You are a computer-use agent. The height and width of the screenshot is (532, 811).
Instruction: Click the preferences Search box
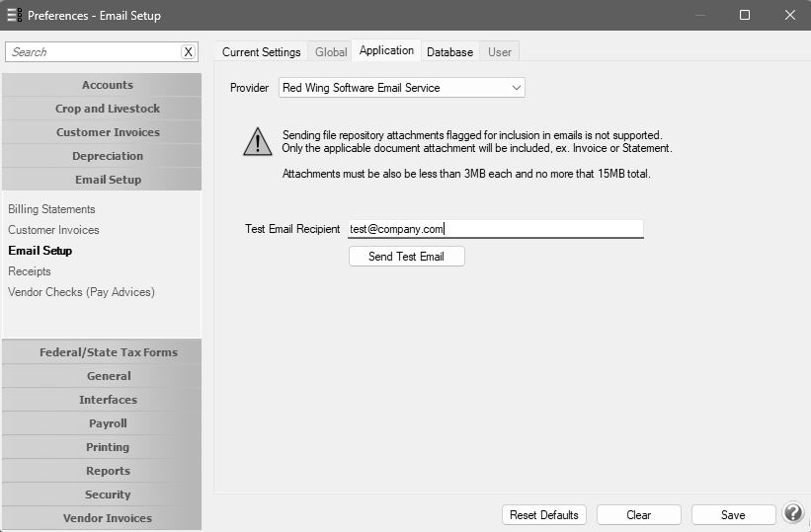click(94, 52)
